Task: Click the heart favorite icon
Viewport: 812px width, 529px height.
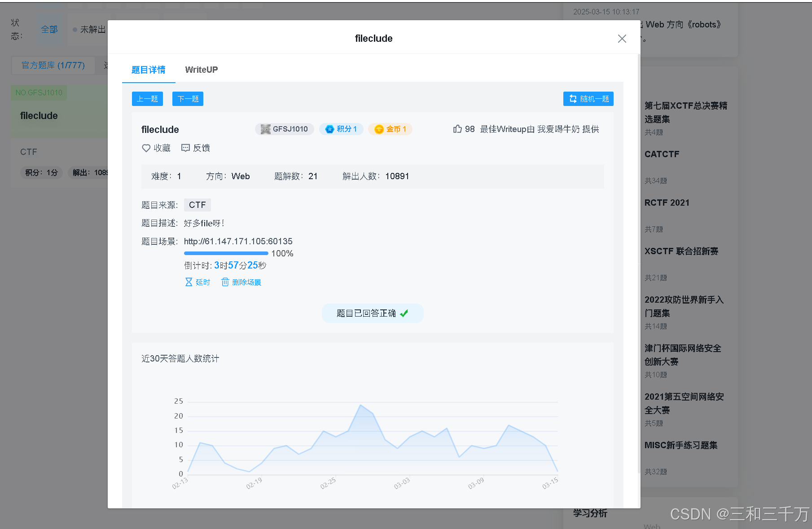Action: (146, 148)
